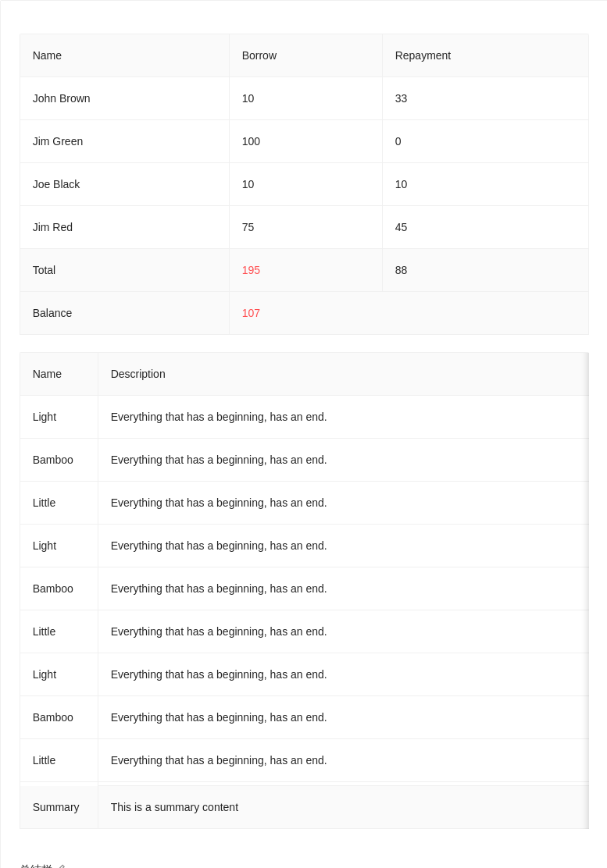Click the last Little row name cell
This screenshot has height=868, width=607.
(x=45, y=760)
